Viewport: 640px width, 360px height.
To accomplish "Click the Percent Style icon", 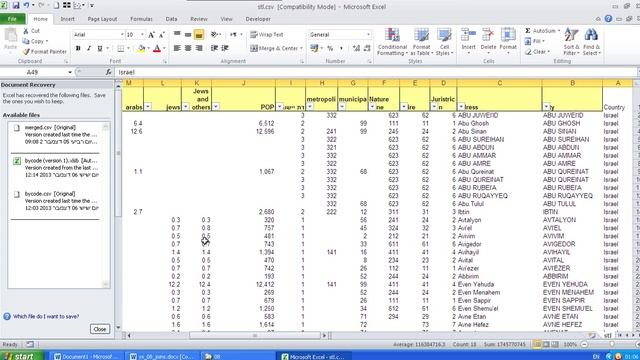I will tap(330, 49).
